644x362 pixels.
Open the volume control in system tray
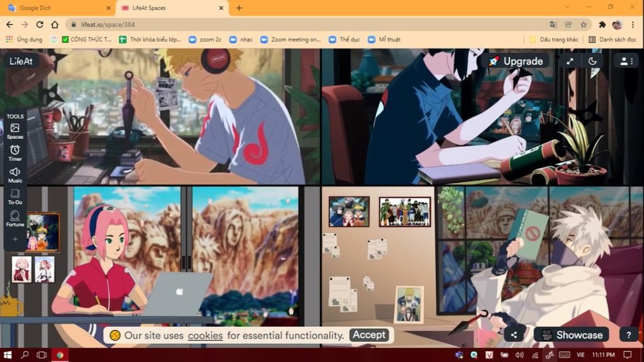point(519,354)
